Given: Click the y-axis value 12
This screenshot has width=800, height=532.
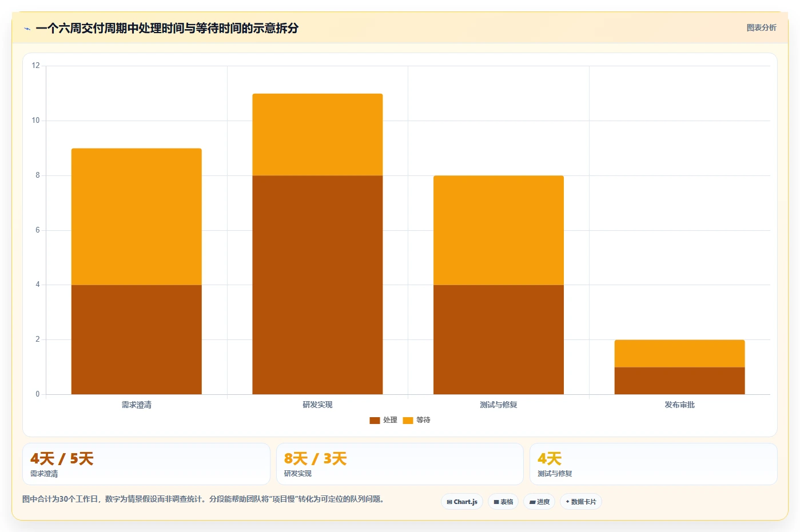Looking at the screenshot, I should tap(36, 66).
